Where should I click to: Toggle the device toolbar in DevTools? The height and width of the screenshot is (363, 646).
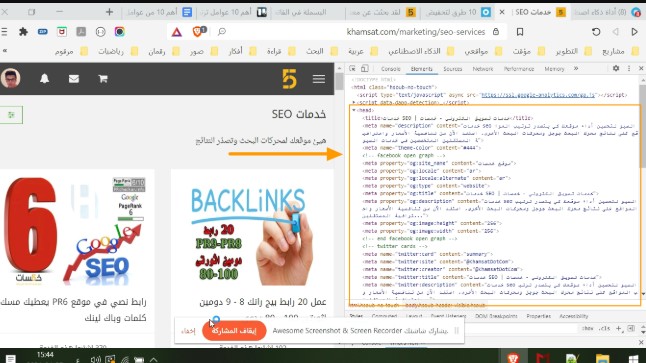pyautogui.click(x=365, y=68)
